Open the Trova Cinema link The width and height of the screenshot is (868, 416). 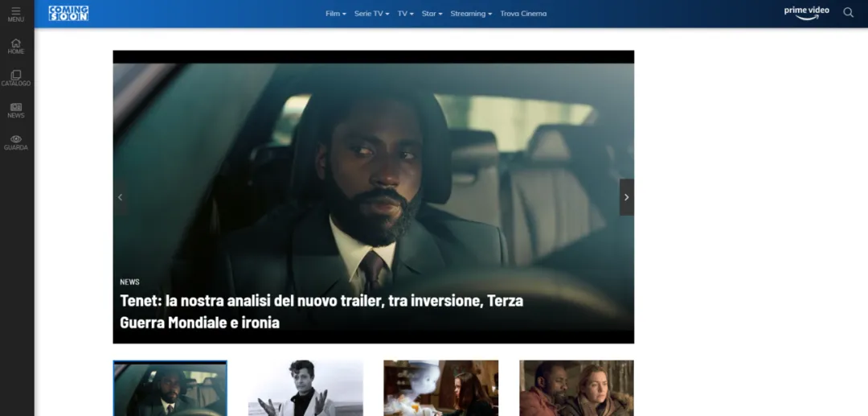coord(523,14)
